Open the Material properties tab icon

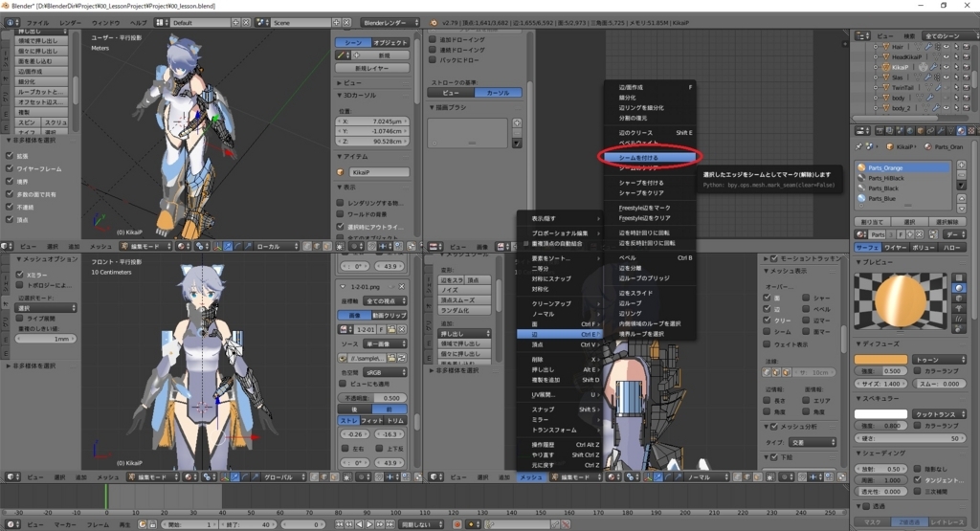[961, 130]
